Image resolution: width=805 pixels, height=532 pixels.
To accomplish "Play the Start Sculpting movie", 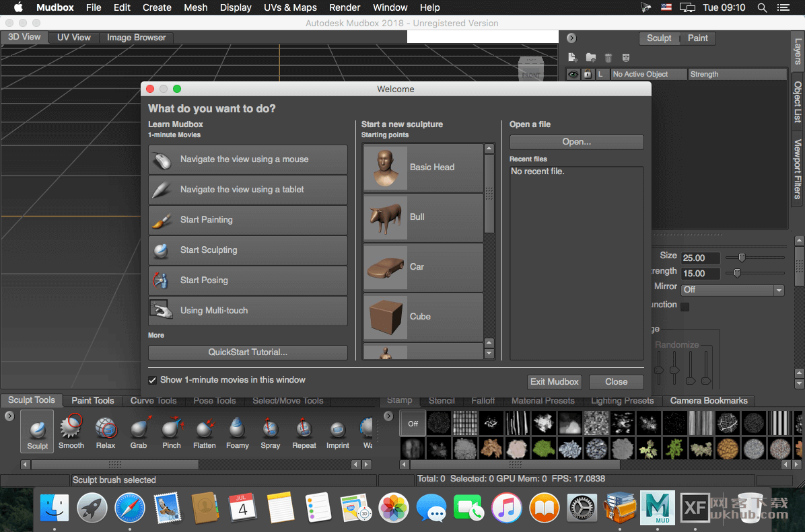I will (248, 250).
